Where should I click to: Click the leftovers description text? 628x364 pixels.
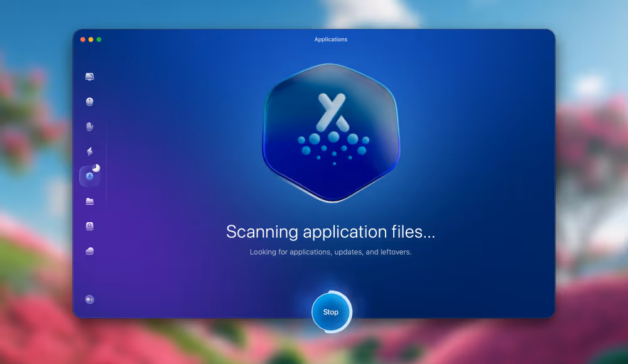tap(331, 252)
